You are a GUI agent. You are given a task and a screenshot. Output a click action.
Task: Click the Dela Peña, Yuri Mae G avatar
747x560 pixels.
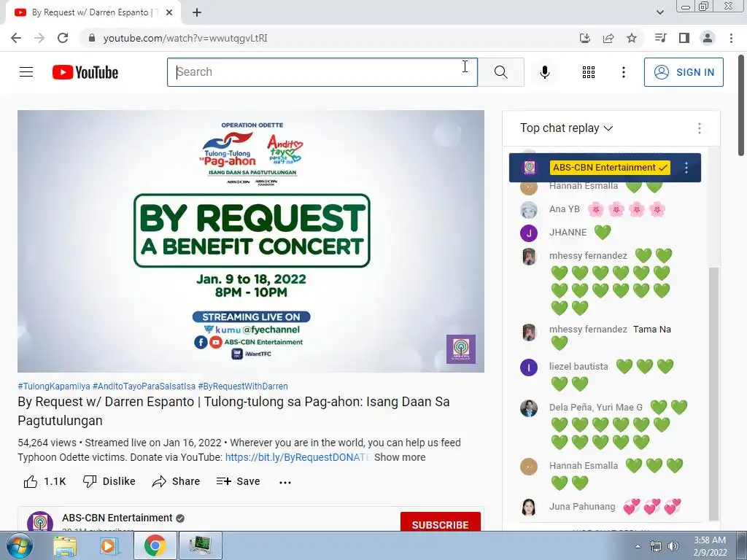click(x=529, y=408)
